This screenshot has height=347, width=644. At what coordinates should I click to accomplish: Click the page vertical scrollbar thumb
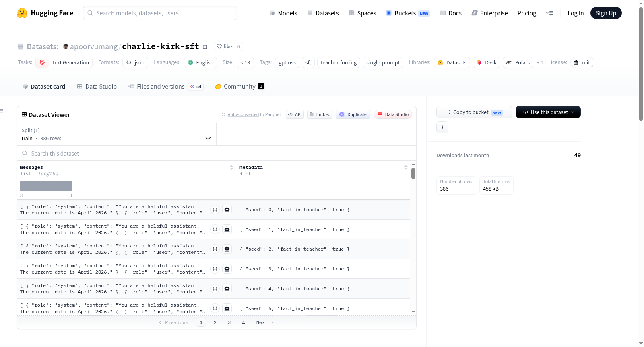641,64
